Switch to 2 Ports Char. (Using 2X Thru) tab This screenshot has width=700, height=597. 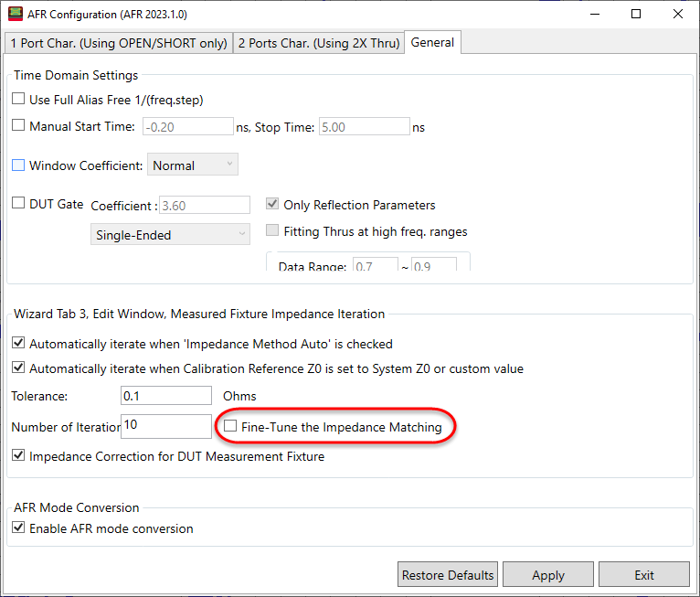click(x=319, y=43)
